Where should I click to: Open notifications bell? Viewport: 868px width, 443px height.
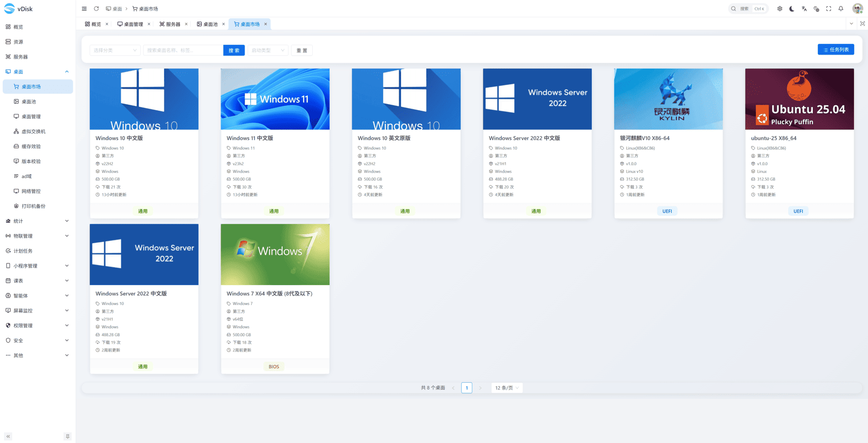click(x=841, y=9)
